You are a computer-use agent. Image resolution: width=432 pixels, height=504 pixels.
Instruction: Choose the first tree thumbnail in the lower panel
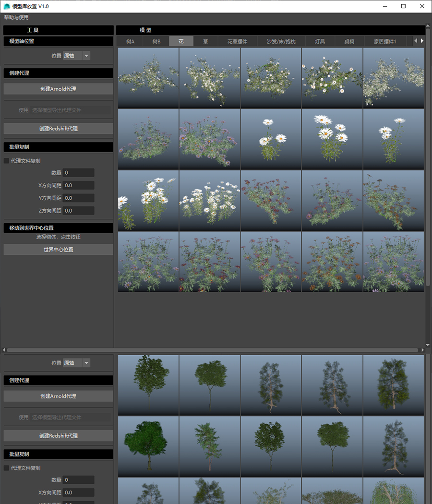click(148, 385)
